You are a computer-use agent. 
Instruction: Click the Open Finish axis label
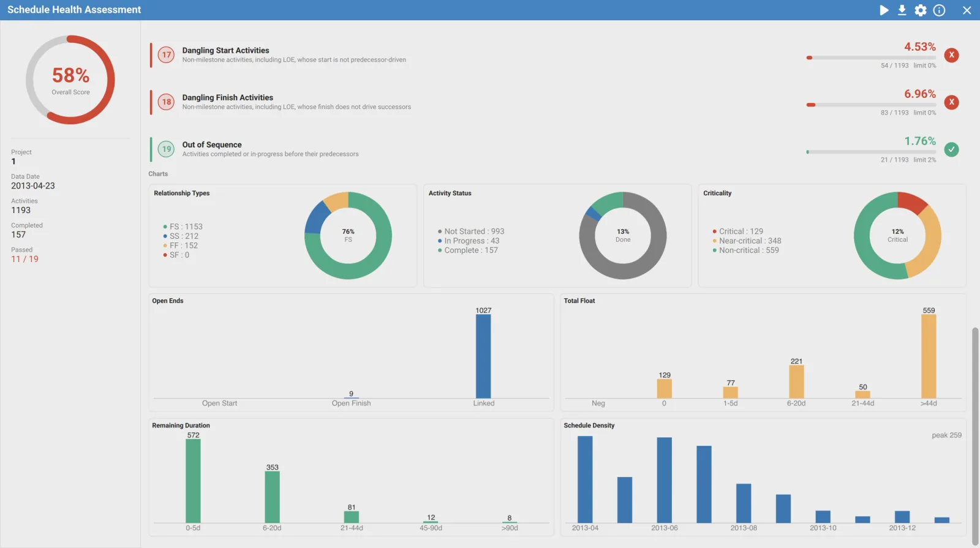coord(351,403)
